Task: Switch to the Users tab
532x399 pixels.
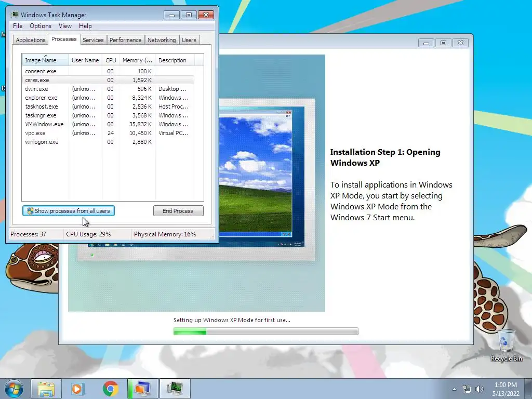Action: click(x=189, y=40)
